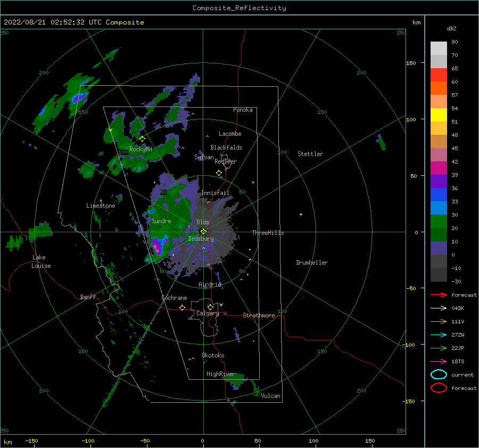Click the yellow diamond marker west of Calgary
Screen dimensions: 479x448
click(182, 308)
